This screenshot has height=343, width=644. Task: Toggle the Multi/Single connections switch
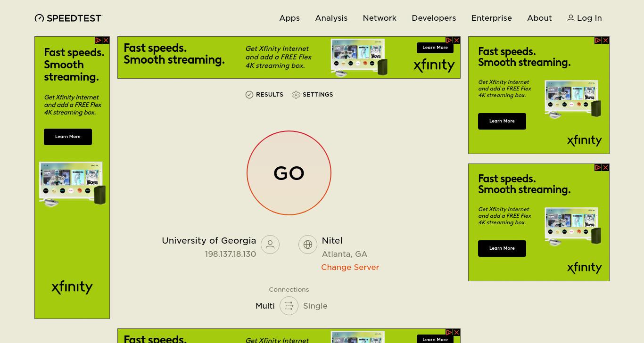click(x=289, y=306)
